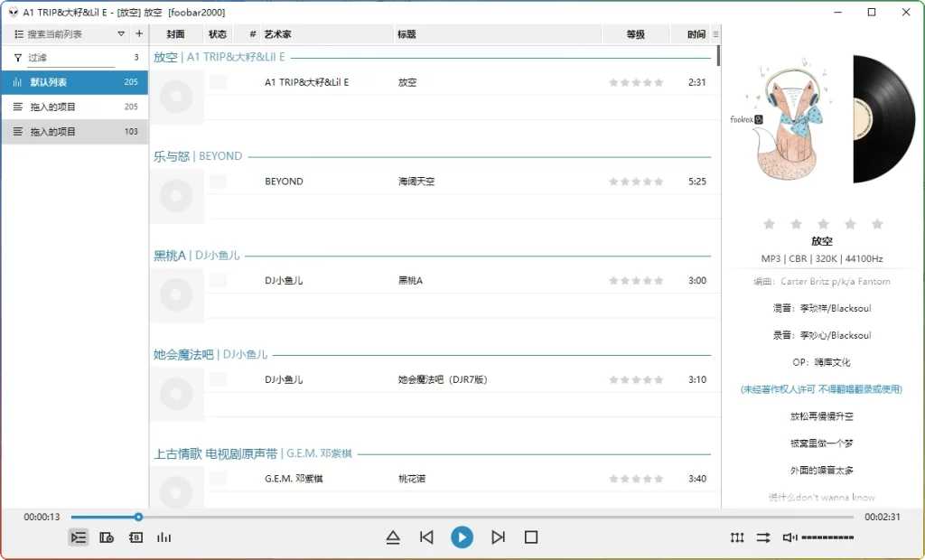Open the playback queue icon on bottom toolbar
925x560 pixels.
[79, 537]
